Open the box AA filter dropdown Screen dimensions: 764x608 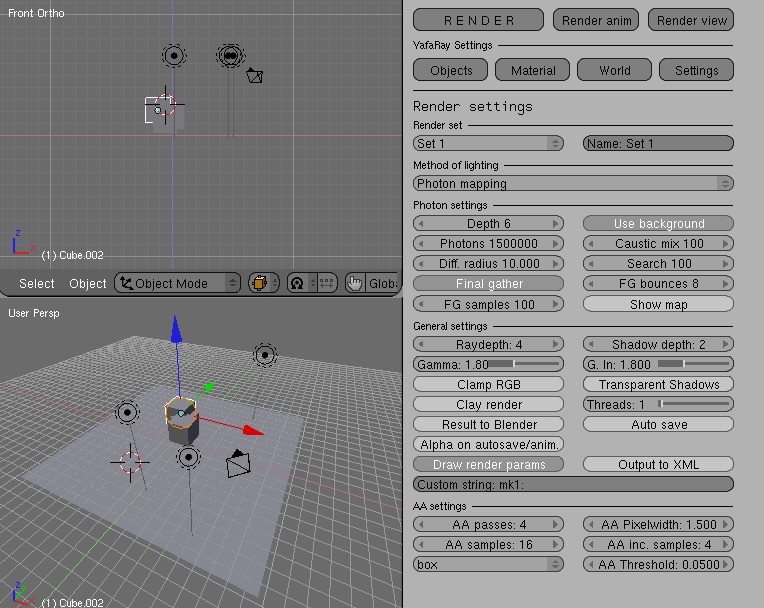(488, 564)
